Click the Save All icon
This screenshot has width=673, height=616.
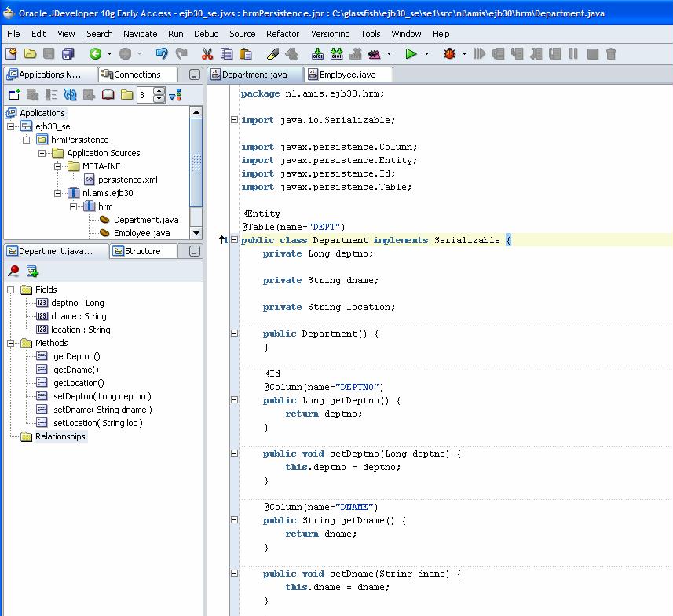[68, 54]
